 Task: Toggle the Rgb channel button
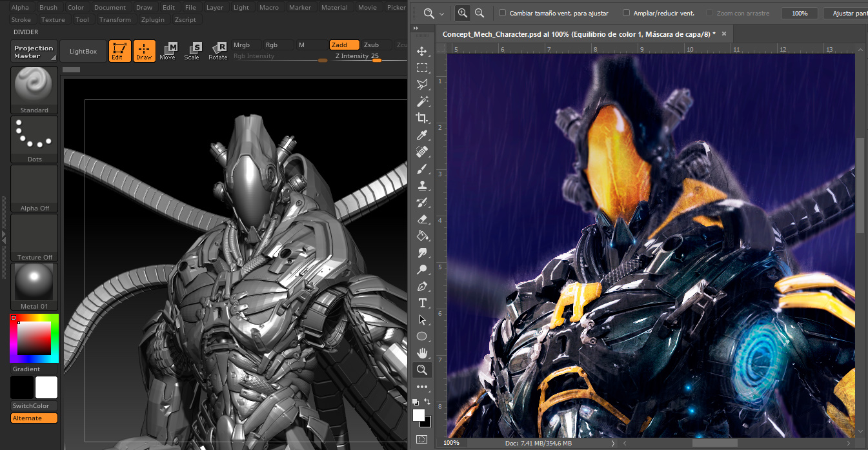tap(279, 45)
